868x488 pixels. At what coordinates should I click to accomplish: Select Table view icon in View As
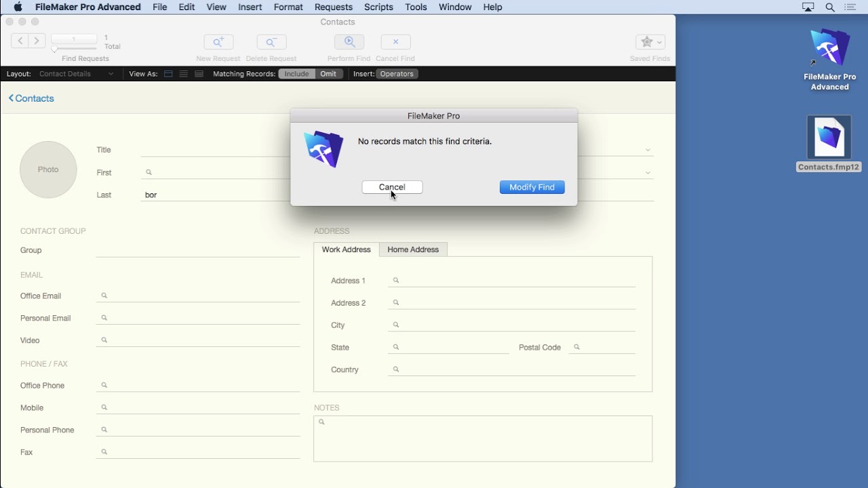click(199, 74)
